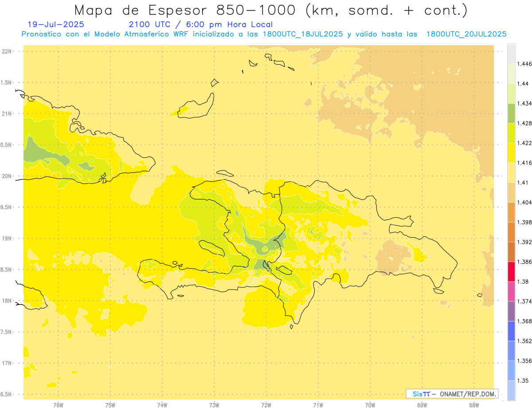The image size is (532, 411).
Task: Click the '1.404' colorbar value
Action: (x=524, y=203)
